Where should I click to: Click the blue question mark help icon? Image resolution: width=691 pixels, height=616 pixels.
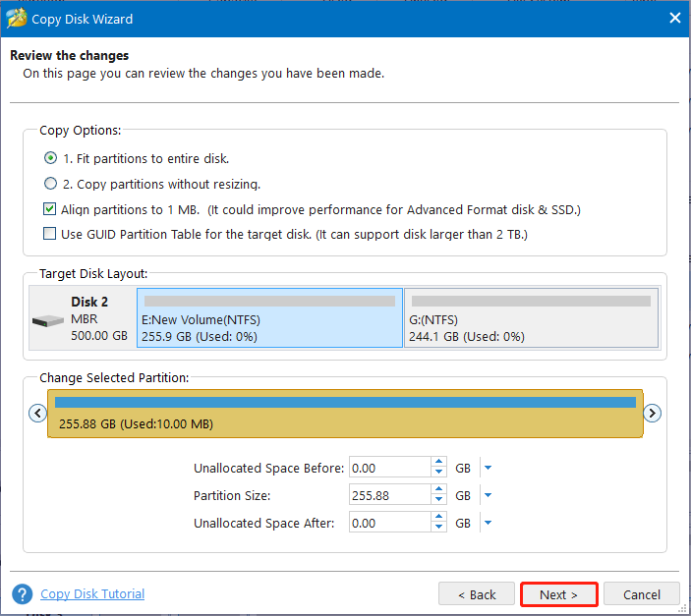coord(22,594)
